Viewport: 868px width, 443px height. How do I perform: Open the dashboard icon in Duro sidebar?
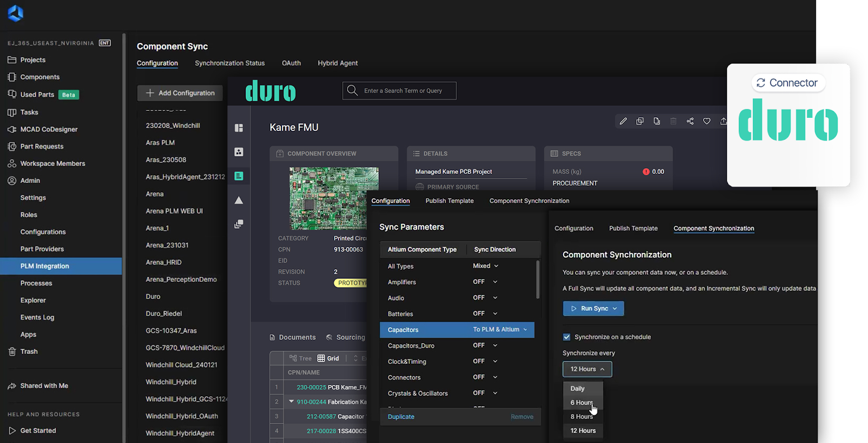[239, 128]
